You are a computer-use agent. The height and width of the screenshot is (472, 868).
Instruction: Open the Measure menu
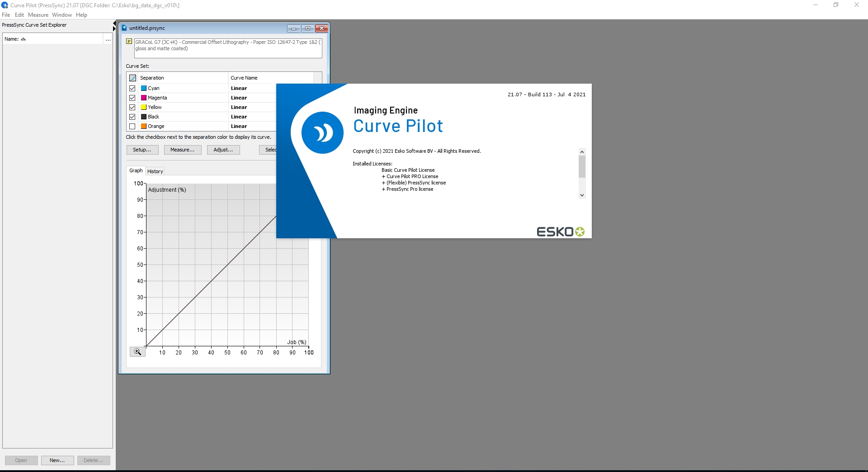click(38, 15)
